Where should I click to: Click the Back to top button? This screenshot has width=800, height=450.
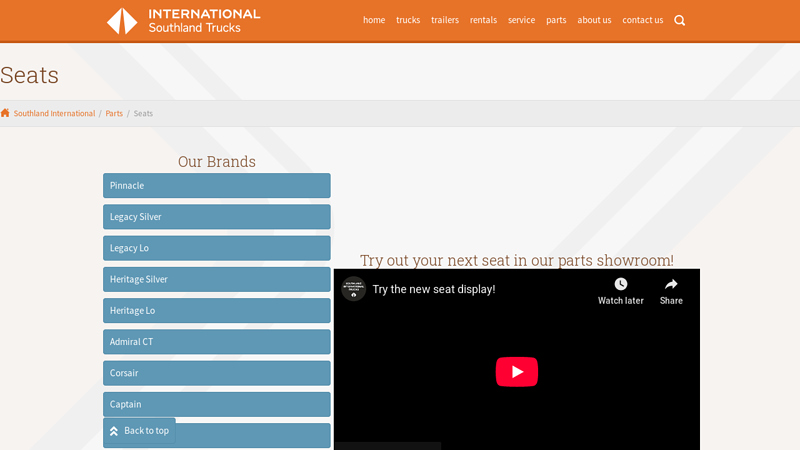[139, 431]
